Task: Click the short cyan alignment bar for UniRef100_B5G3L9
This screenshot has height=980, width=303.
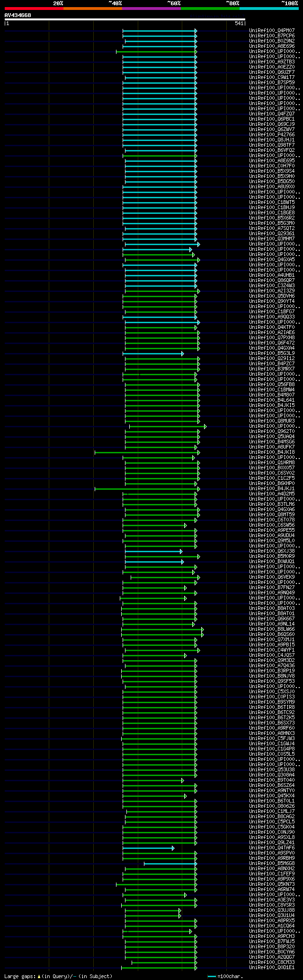Action: [153, 353]
